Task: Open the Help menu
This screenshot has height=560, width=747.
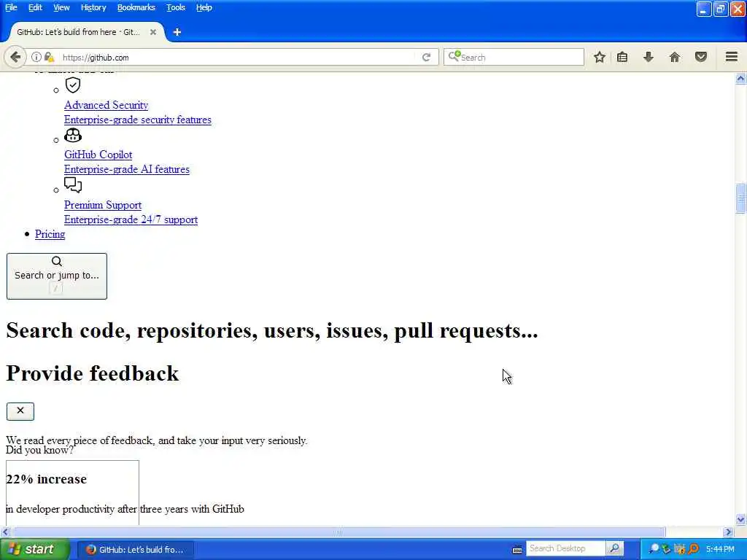Action: (x=204, y=7)
